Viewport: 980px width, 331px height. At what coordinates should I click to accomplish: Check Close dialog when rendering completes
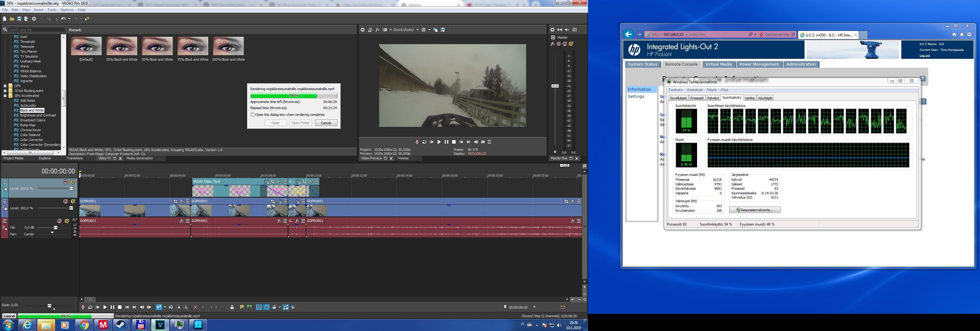[x=253, y=115]
